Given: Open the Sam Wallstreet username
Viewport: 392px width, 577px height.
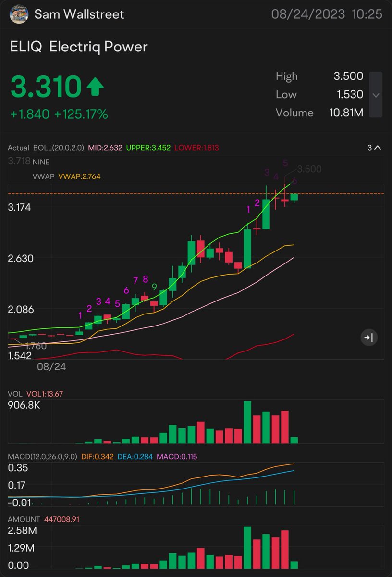Looking at the screenshot, I should [79, 14].
